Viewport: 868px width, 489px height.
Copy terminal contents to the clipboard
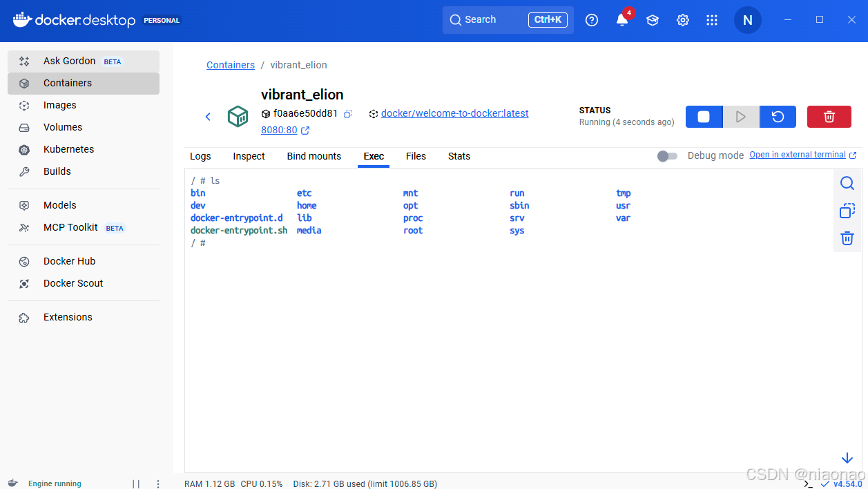tap(847, 211)
